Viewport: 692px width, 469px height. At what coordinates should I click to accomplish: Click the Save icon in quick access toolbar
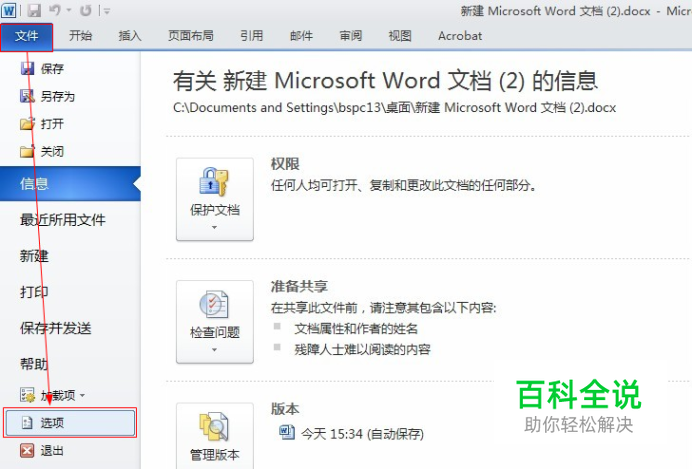[x=34, y=10]
